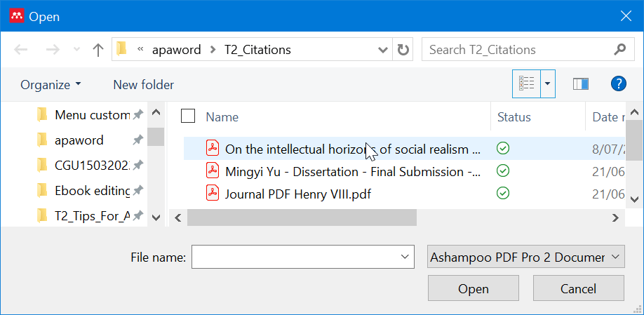The image size is (644, 315).
Task: Click the Search T2_Citations field
Action: point(528,50)
